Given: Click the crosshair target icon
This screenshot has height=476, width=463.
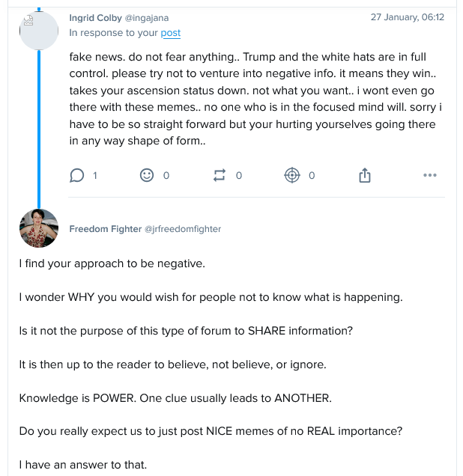Looking at the screenshot, I should (x=292, y=175).
